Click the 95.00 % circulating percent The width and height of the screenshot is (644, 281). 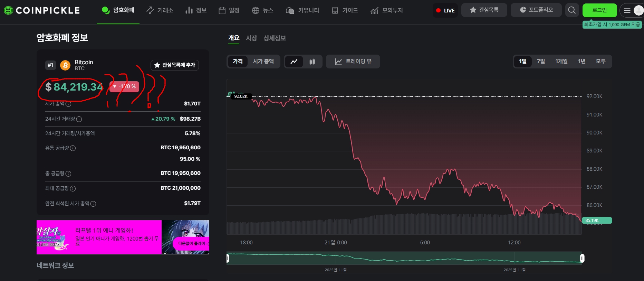pyautogui.click(x=190, y=159)
